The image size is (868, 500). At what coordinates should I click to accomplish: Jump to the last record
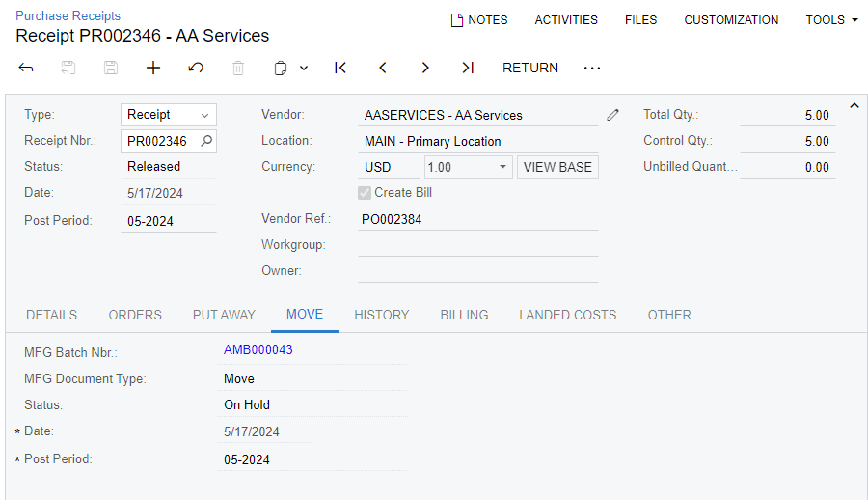pos(468,68)
